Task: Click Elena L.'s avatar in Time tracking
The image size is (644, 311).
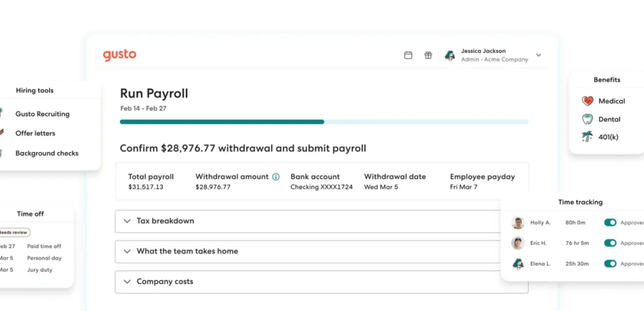Action: [518, 263]
